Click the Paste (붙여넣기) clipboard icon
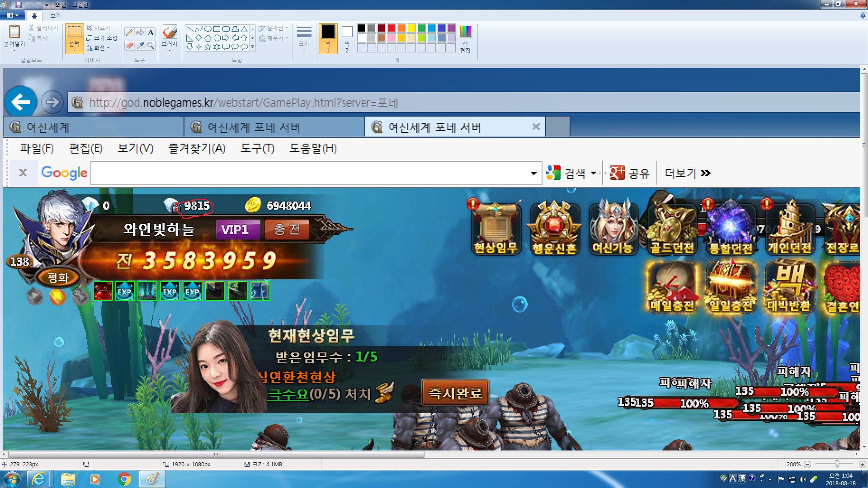Screen dimensions: 868x488 14,32
